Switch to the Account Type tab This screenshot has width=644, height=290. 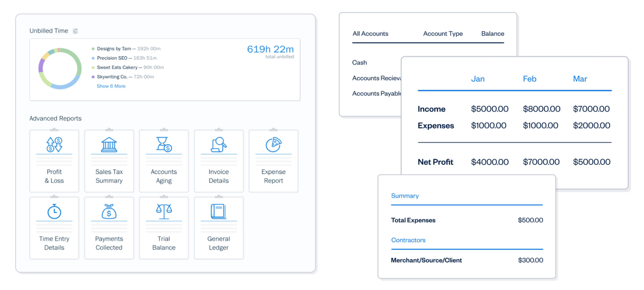[x=441, y=34]
